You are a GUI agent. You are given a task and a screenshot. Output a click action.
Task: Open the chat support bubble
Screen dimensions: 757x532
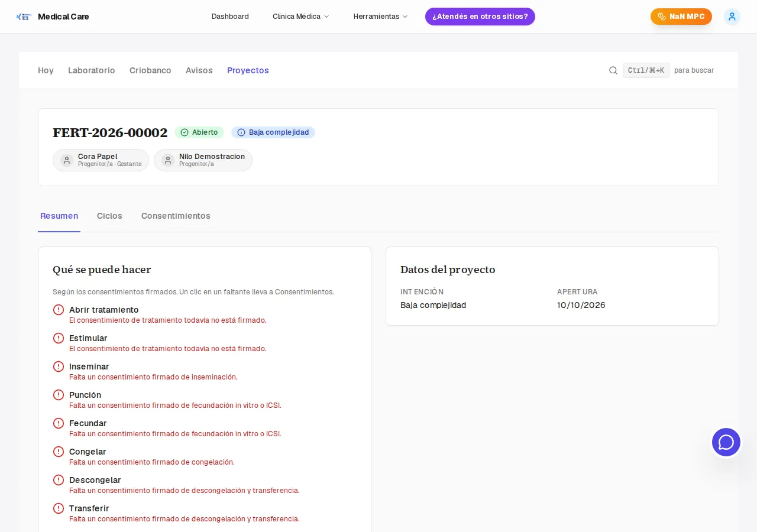click(x=726, y=442)
